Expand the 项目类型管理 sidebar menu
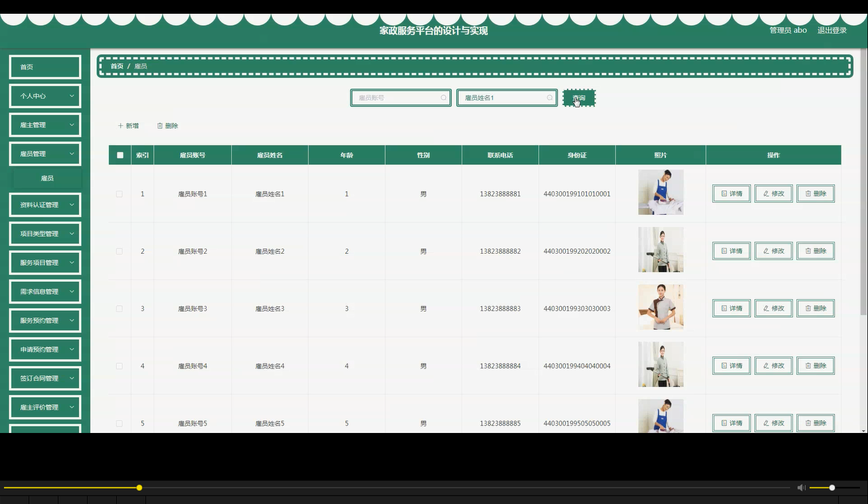The width and height of the screenshot is (868, 504). 45,234
